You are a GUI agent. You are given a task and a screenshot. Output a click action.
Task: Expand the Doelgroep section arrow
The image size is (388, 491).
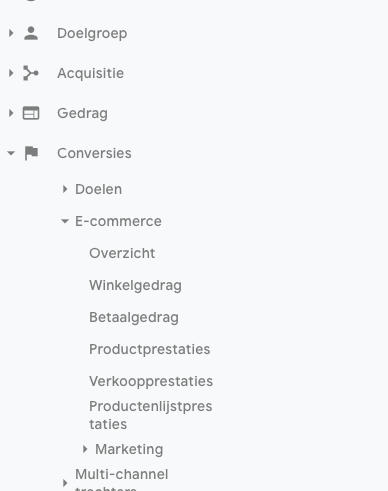click(11, 33)
